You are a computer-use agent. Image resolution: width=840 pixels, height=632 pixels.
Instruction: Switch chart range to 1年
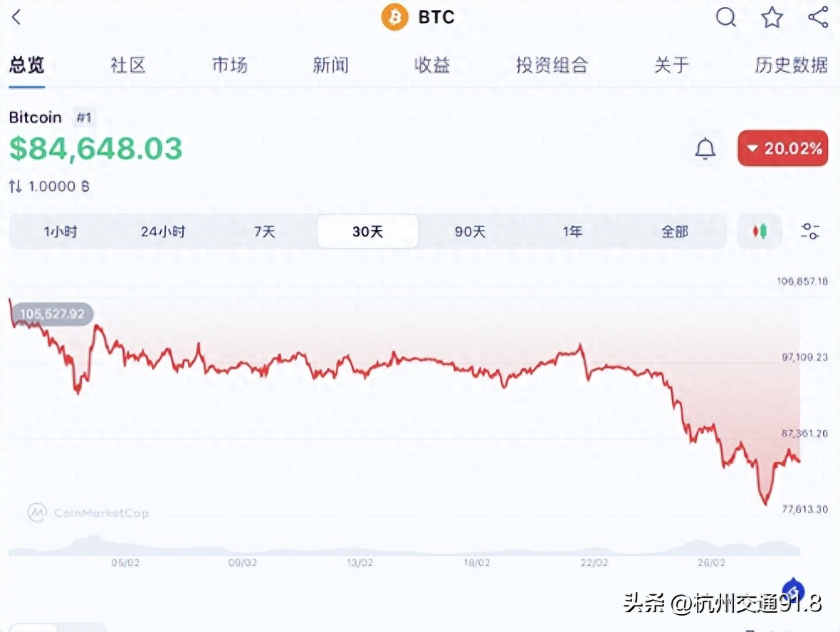coord(572,231)
